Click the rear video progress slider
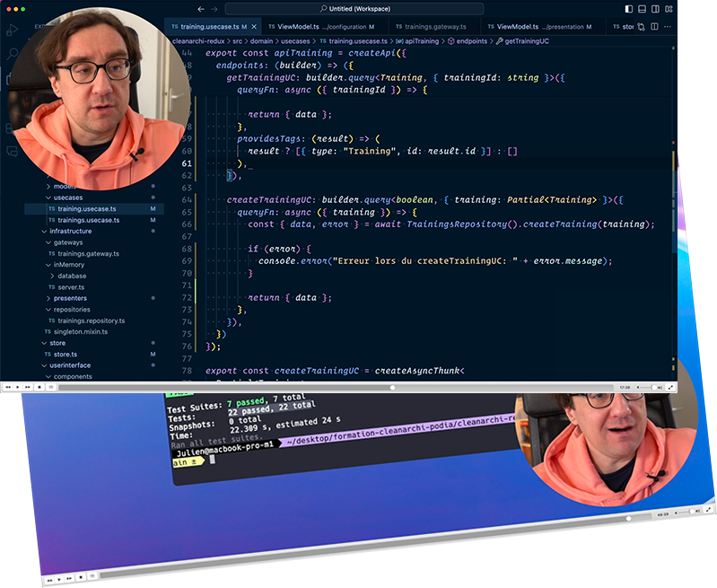 pos(375,545)
